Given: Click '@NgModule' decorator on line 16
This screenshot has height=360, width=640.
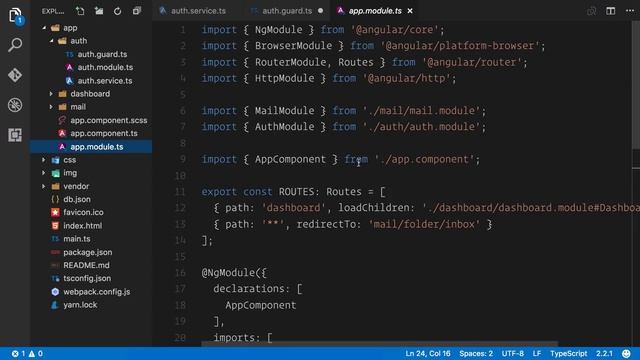Looking at the screenshot, I should (x=228, y=273).
